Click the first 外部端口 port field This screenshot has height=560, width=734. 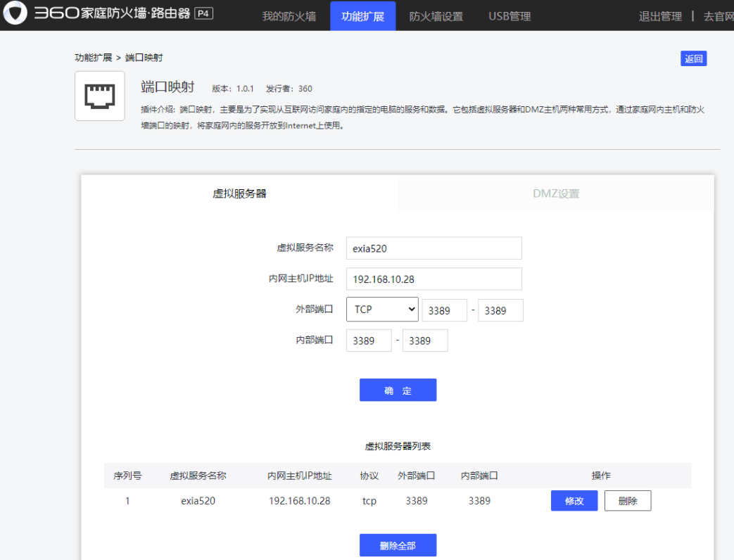pyautogui.click(x=444, y=310)
